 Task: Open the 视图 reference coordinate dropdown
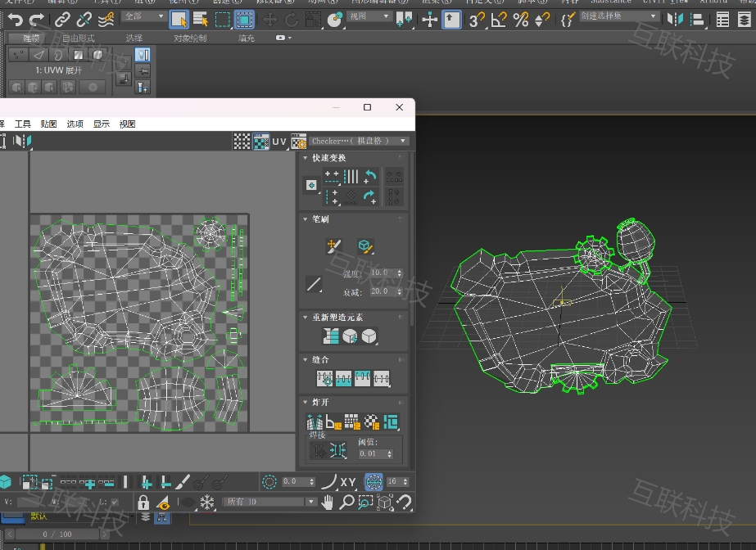pos(369,16)
